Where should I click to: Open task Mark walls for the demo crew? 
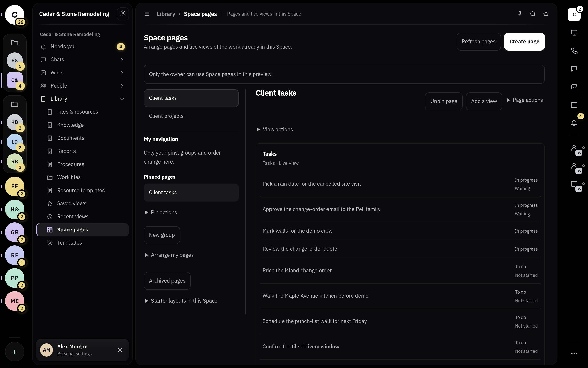tap(400, 231)
